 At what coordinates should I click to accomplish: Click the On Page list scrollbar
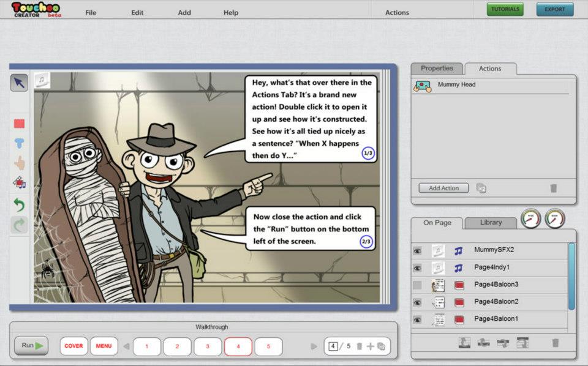click(571, 277)
